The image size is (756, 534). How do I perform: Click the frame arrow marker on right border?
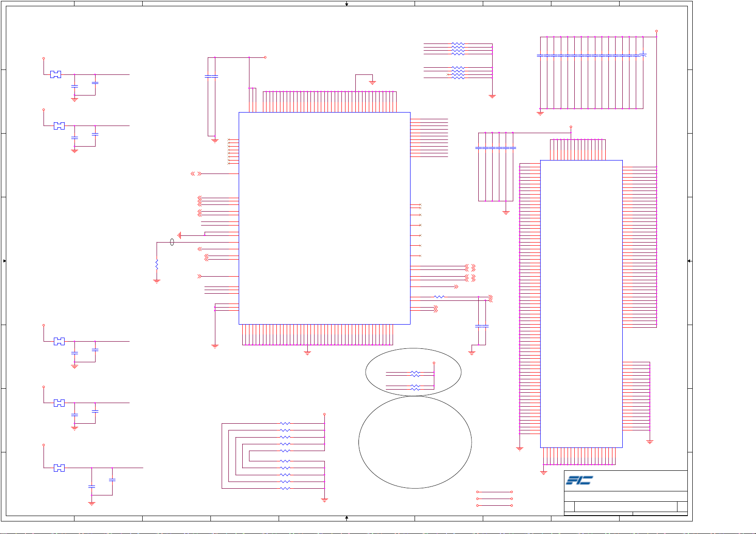(690, 261)
